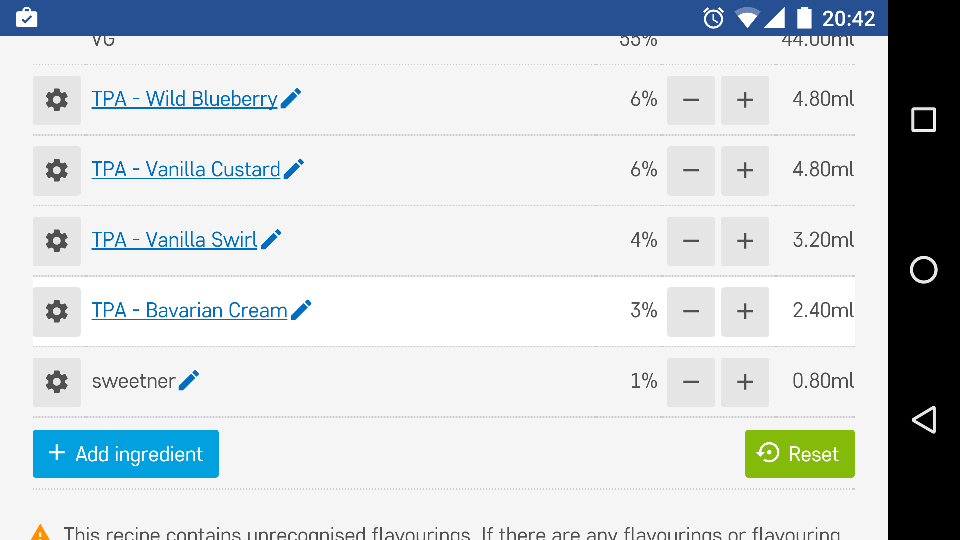Increase Wild Blueberry percentage with plus
The image size is (960, 540).
pyautogui.click(x=745, y=100)
